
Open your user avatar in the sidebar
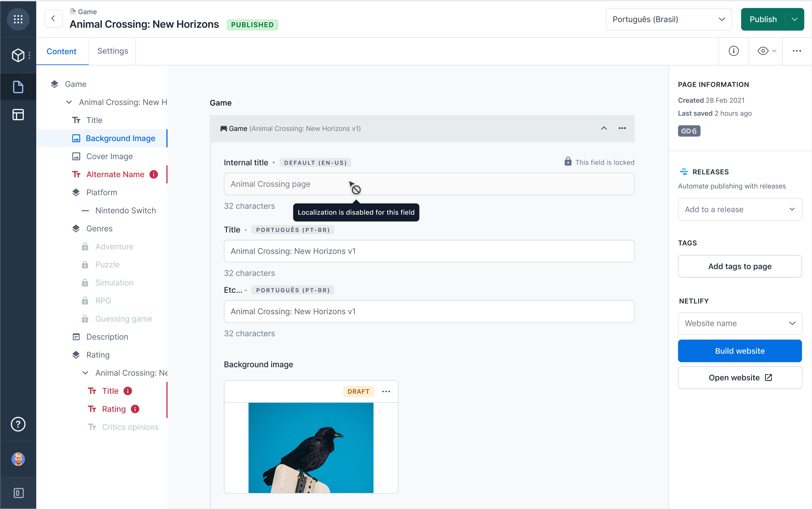18,459
